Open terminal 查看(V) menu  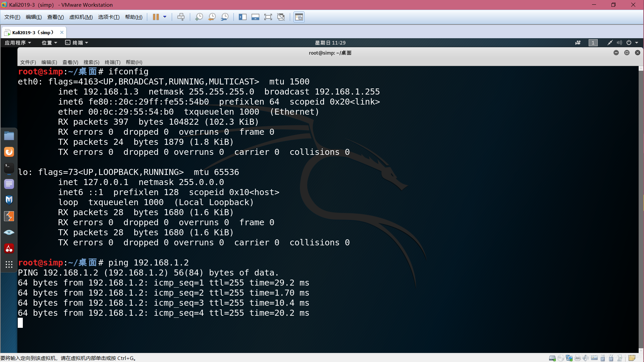(70, 62)
